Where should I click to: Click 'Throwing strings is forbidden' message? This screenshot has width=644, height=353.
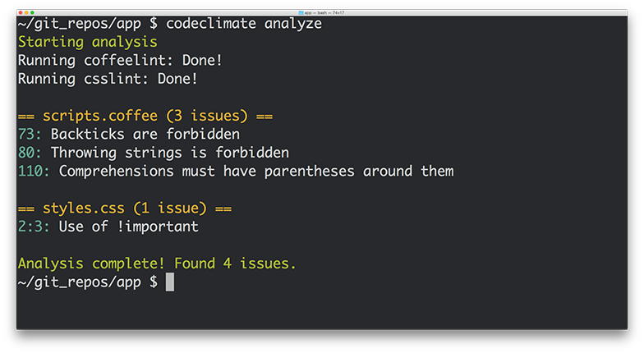[x=170, y=153]
